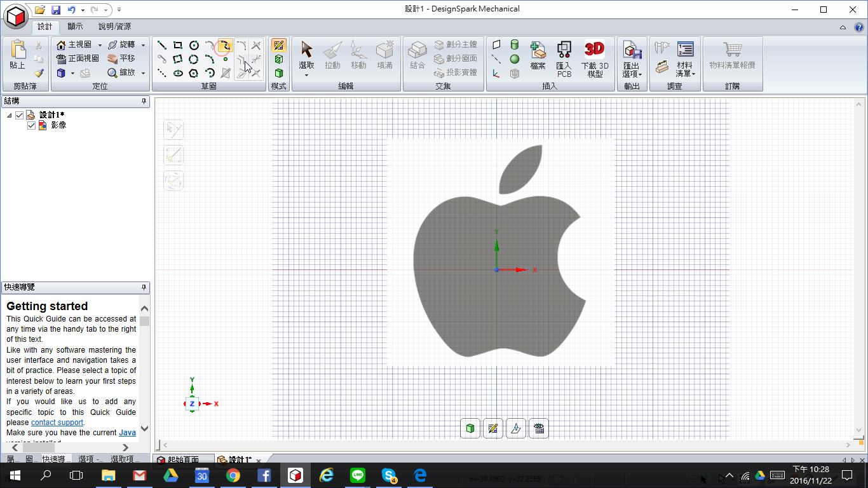Toggle the eye grid button at canvas bottom
Viewport: 868px width, 488px height.
click(539, 428)
